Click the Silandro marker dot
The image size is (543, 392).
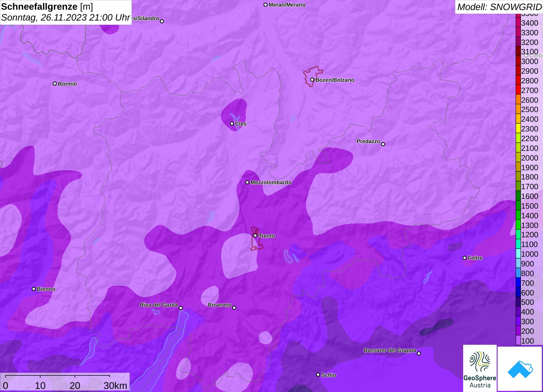tap(162, 21)
